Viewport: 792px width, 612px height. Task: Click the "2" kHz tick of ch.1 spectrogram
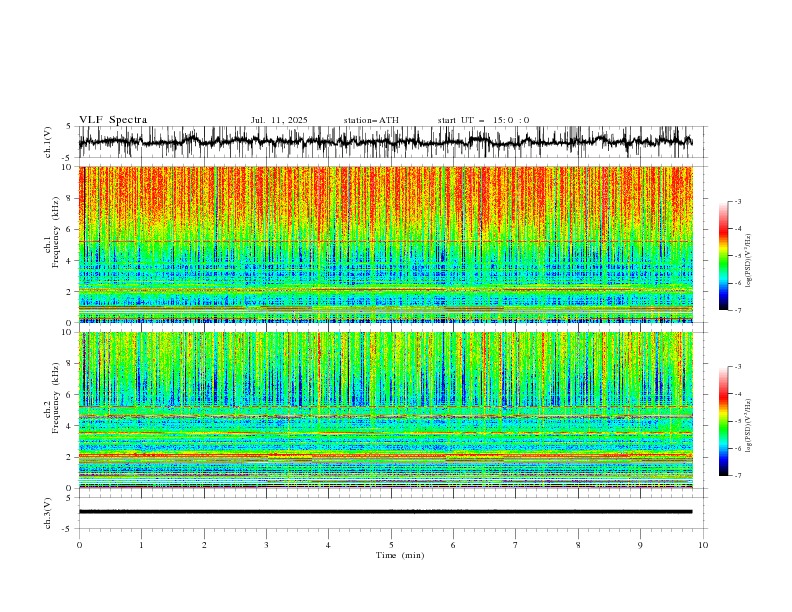click(x=70, y=292)
